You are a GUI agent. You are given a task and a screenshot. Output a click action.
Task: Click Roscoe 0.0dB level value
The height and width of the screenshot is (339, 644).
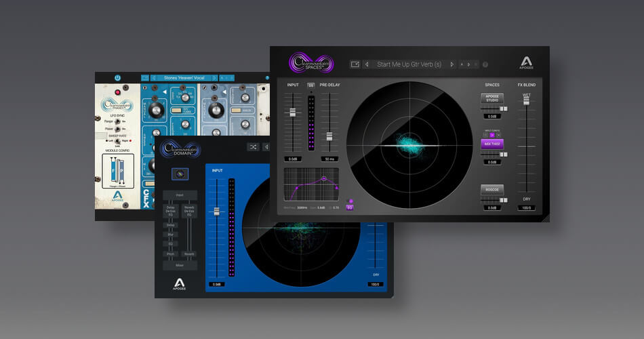tap(492, 208)
